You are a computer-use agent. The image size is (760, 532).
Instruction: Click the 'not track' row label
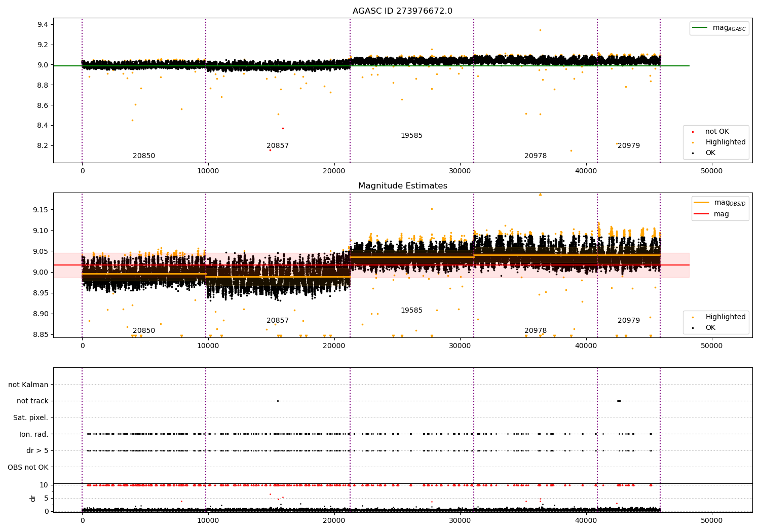pyautogui.click(x=32, y=401)
